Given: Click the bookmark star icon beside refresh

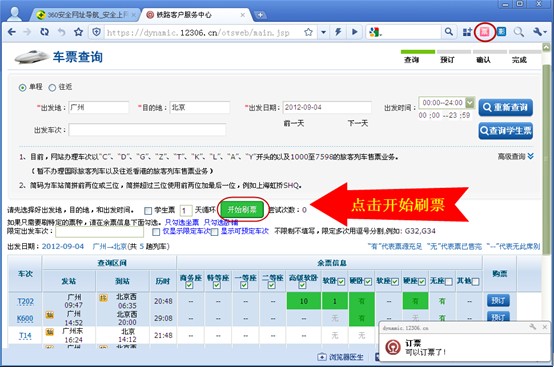Looking at the screenshot, I should 78,32.
